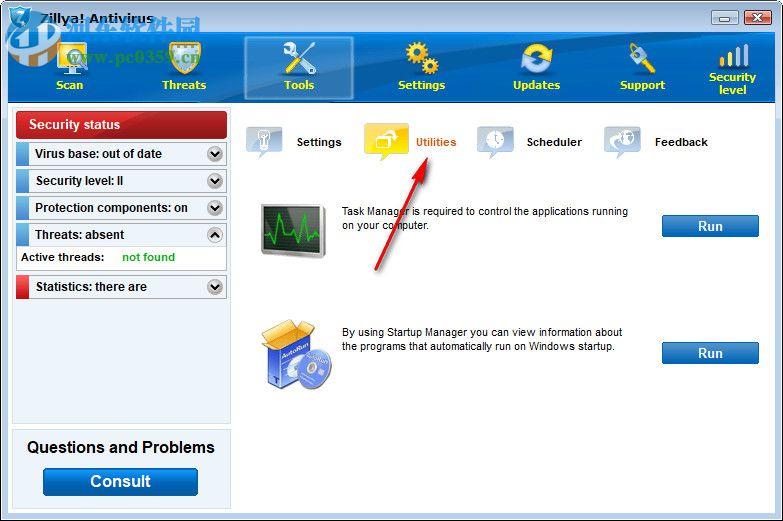
Task: Click the Zillya! logo in title bar
Action: point(20,17)
